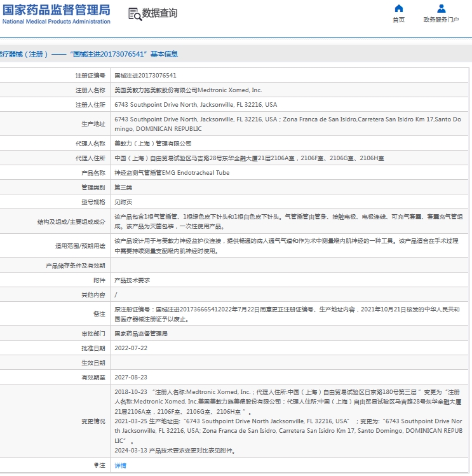The image size is (472, 476).
Task: Click the 注册人住所 address value
Action: click(196, 104)
